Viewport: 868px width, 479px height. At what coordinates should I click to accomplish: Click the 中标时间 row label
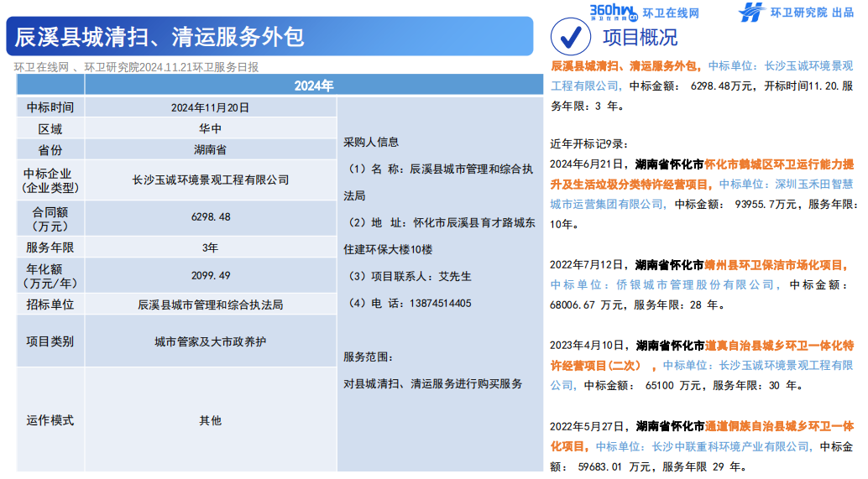pyautogui.click(x=50, y=107)
